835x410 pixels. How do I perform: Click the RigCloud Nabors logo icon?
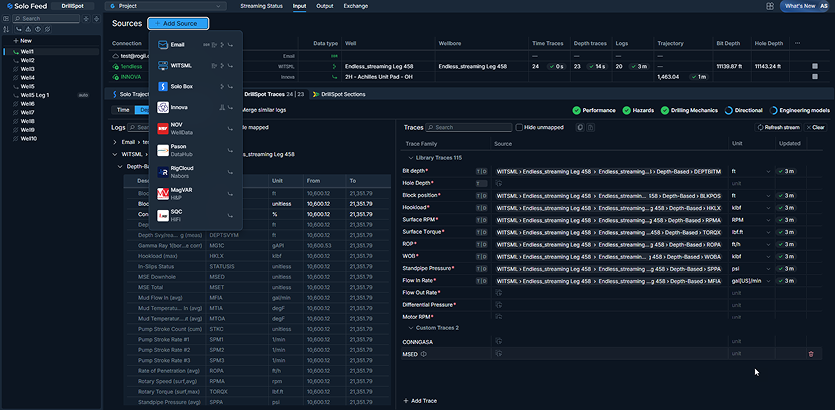(x=163, y=172)
